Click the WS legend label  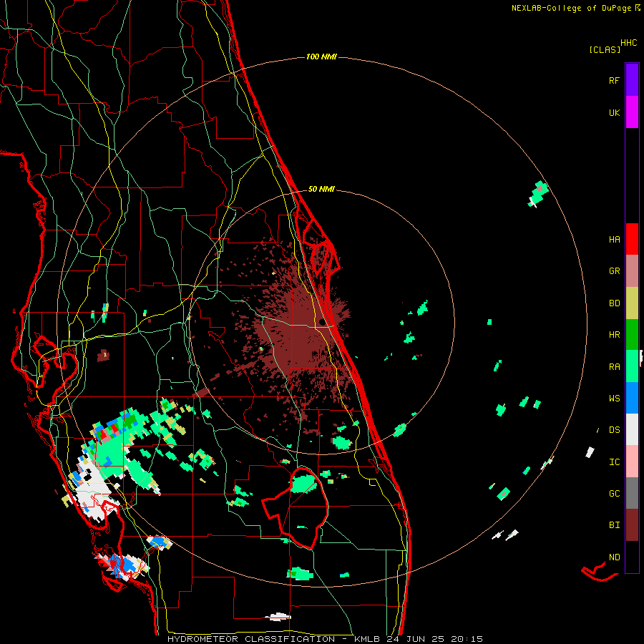click(x=614, y=398)
